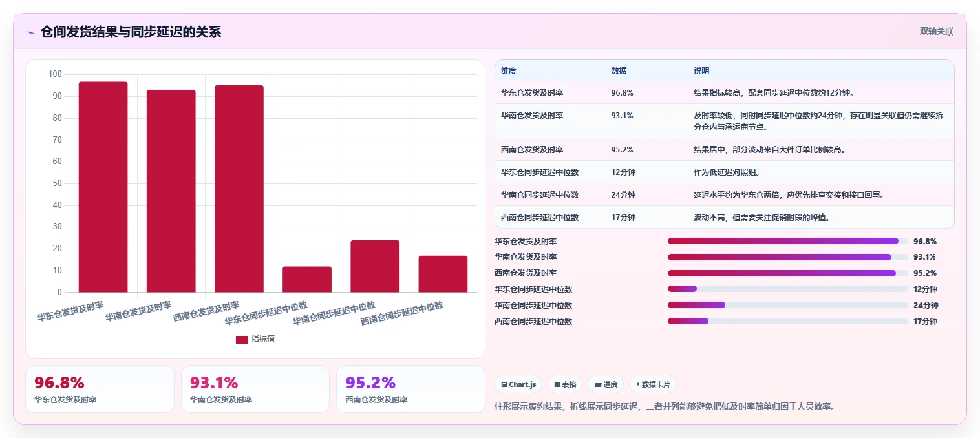This screenshot has height=438, width=980.
Task: Click the 西南仓同步延迟中位数 chart bar
Action: coord(443,274)
